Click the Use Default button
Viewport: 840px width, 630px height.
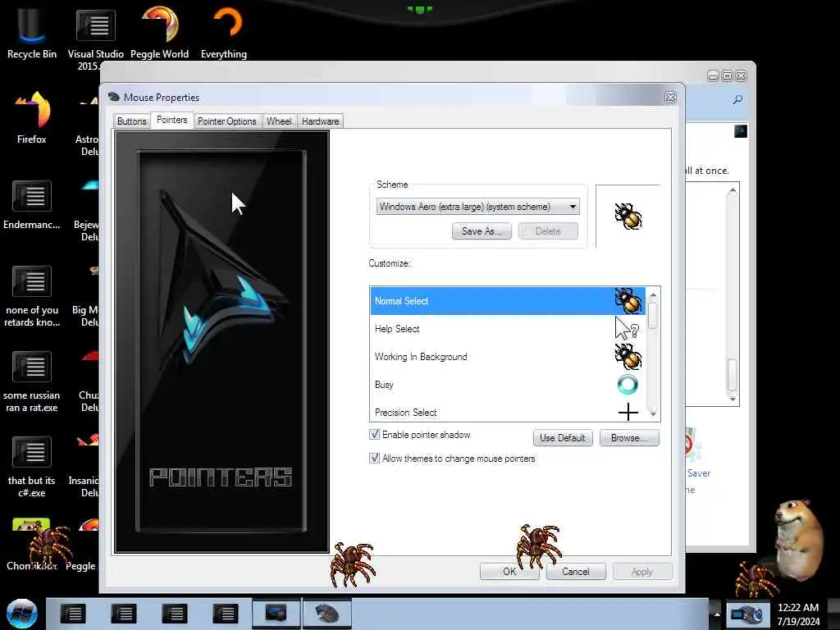[x=563, y=438]
